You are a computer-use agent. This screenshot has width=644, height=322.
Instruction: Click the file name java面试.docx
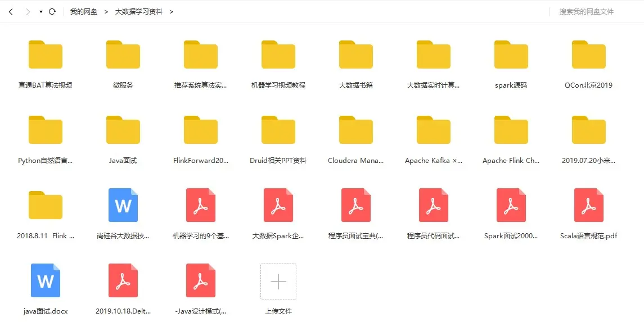coord(45,311)
